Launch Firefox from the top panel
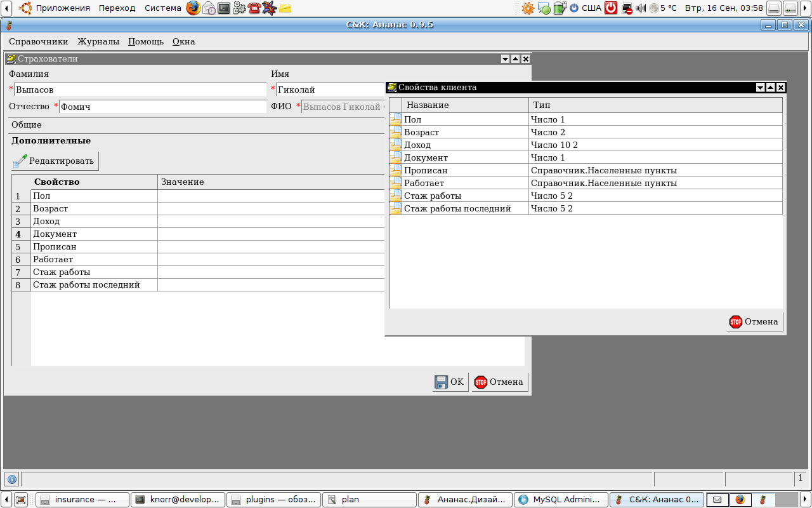The height and width of the screenshot is (508, 812). (193, 8)
